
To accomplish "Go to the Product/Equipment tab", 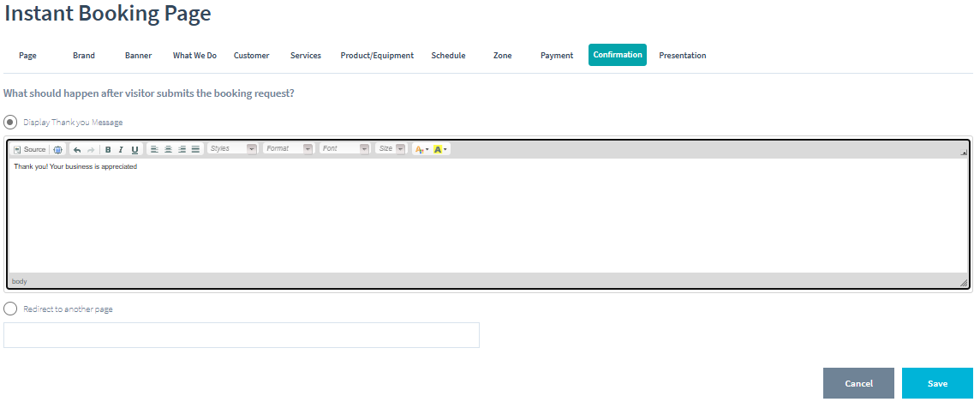I will [x=377, y=56].
